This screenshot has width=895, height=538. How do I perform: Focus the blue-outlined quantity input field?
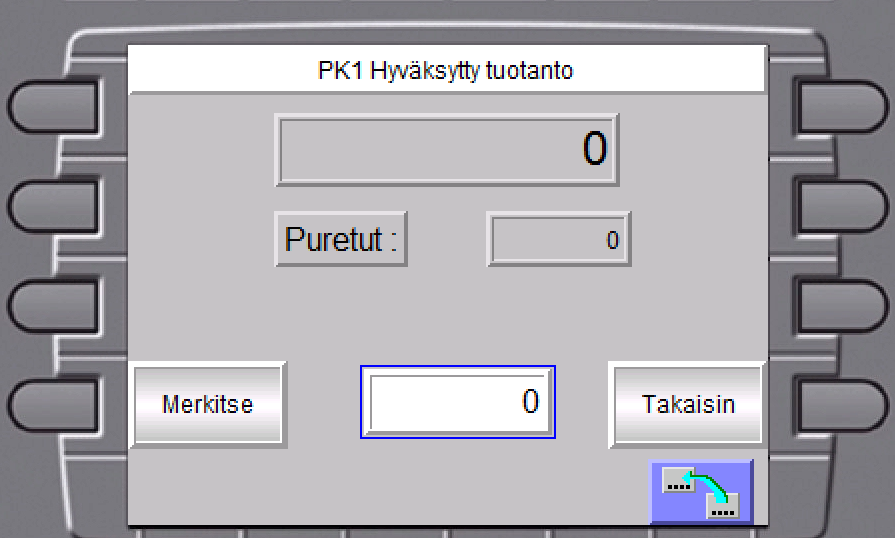pyautogui.click(x=458, y=402)
